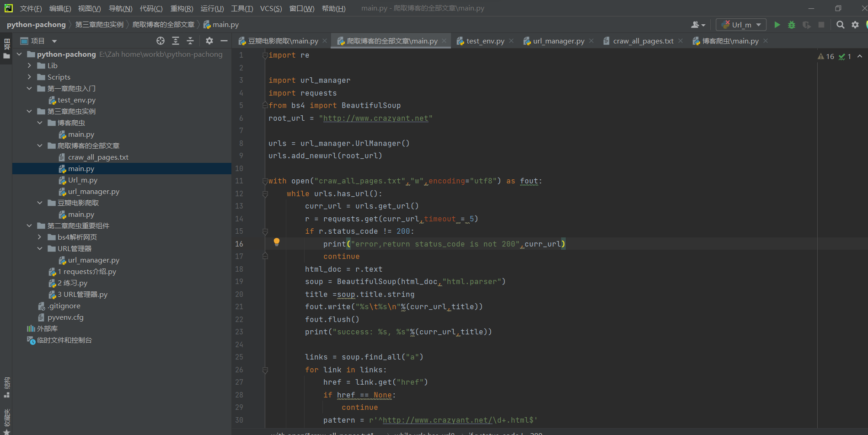Close the url_manager.py editor tab
This screenshot has height=435, width=868.
tap(591, 41)
